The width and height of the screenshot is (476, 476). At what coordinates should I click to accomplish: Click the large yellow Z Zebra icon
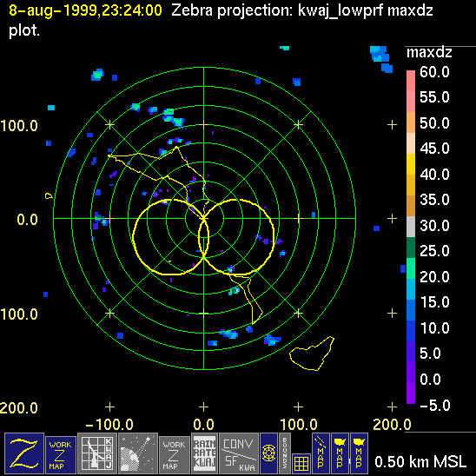point(24,453)
